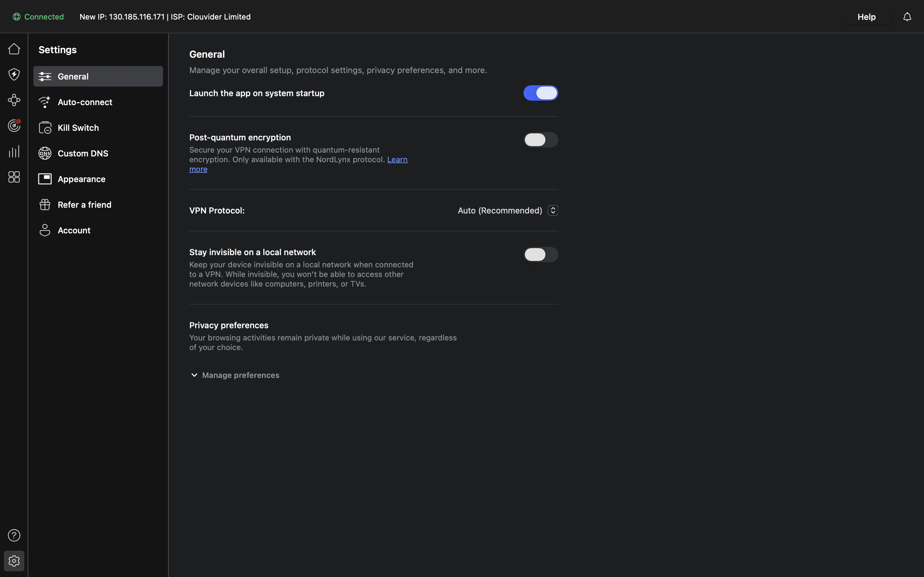Open the VPN Protocol dropdown
The width and height of the screenshot is (924, 577).
pyautogui.click(x=552, y=210)
